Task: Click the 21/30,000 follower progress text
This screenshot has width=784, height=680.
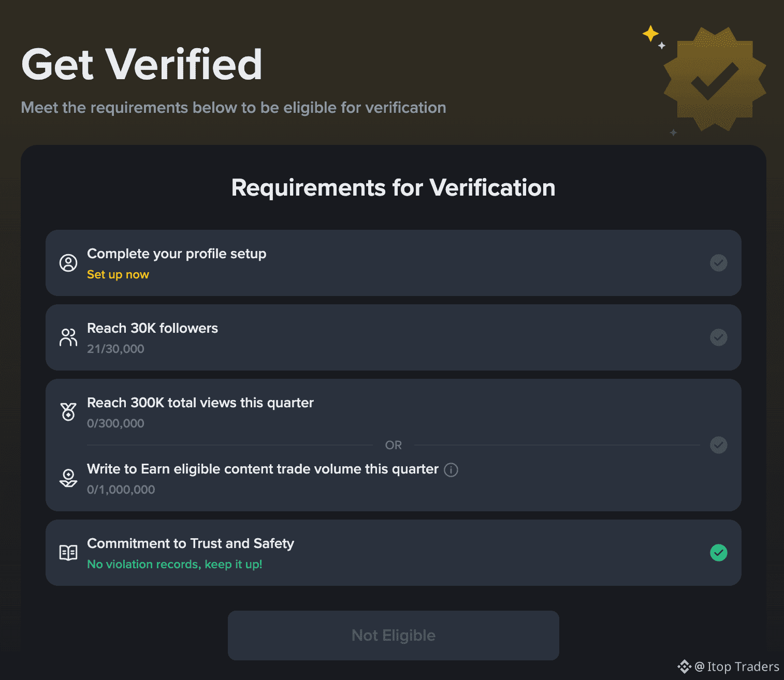Action: [115, 349]
